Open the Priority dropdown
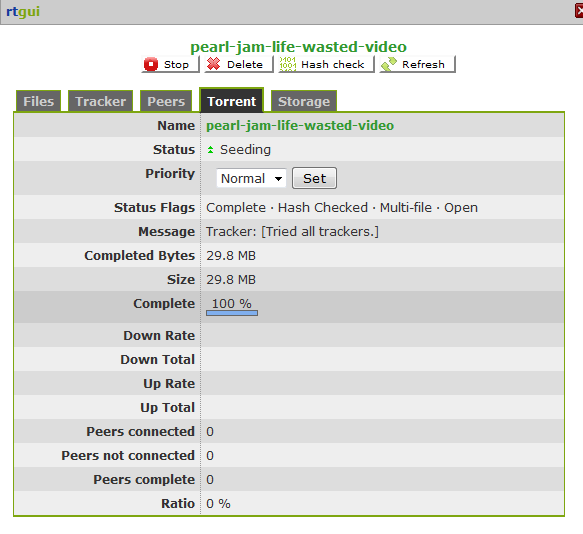Viewport: 583px width, 534px height. coord(251,178)
